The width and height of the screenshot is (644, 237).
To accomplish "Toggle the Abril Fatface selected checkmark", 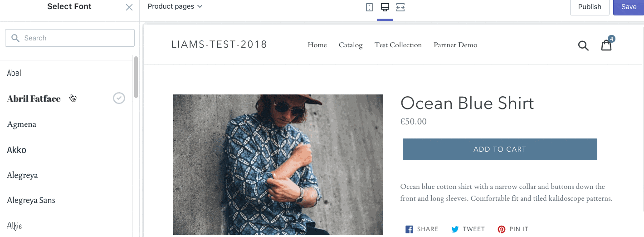I will click(x=119, y=98).
